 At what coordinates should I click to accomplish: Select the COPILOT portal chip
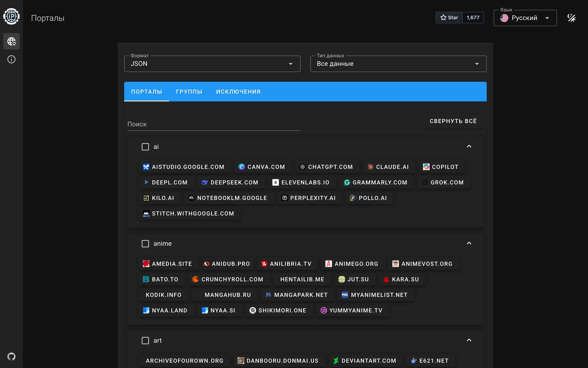point(442,167)
